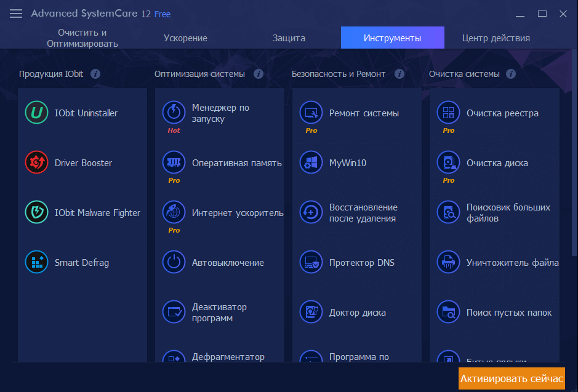This screenshot has width=578, height=392.
Task: Open the Протектор DNS icon
Action: click(x=311, y=263)
